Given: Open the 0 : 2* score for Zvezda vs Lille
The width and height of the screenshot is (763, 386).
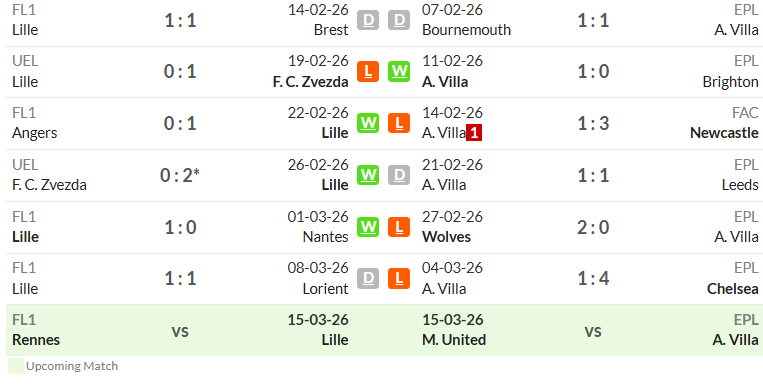Looking at the screenshot, I should (180, 175).
